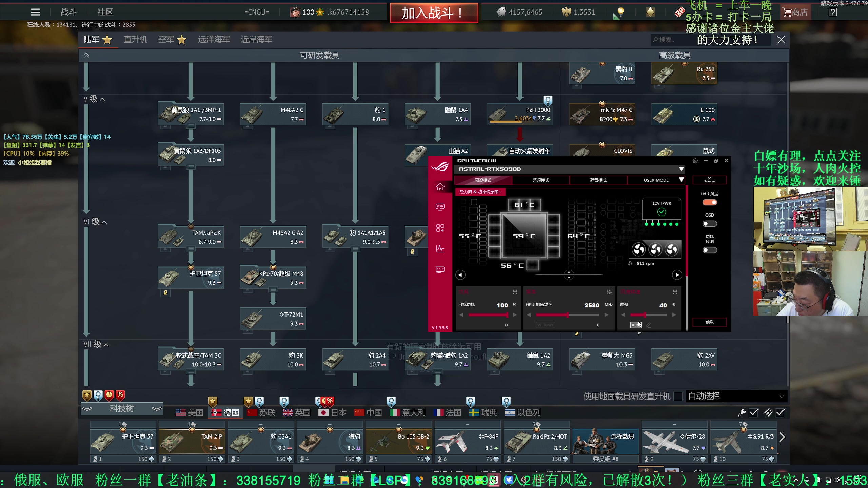This screenshot has height=488, width=868.
Task: Open the 自动选择 dropdown
Action: click(x=736, y=396)
